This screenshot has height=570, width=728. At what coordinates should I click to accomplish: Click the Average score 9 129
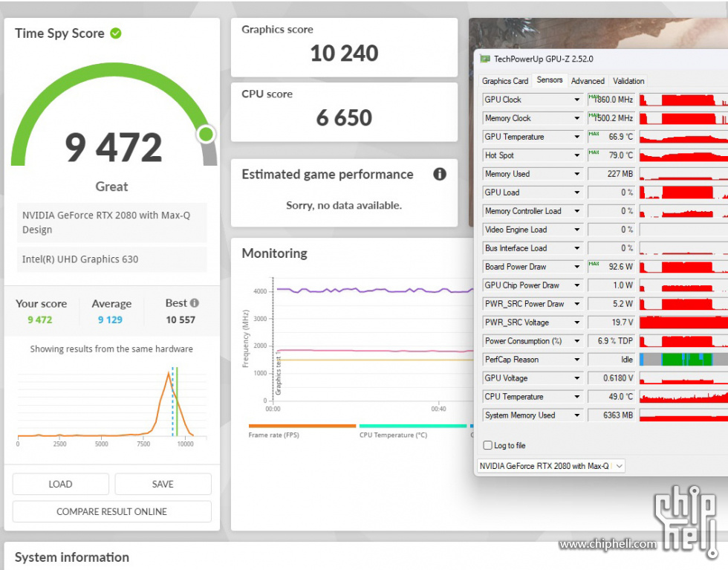pos(110,320)
